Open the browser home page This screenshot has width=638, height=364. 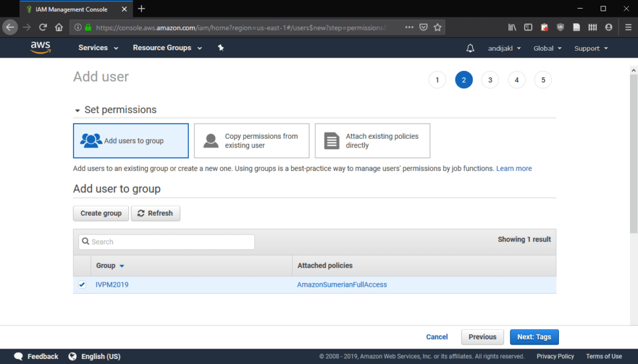[59, 27]
